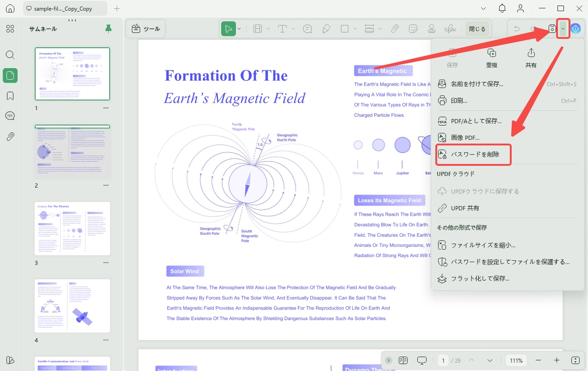Screen dimensions: 588x371
Task: Open the stamp tool
Action: pos(431,29)
